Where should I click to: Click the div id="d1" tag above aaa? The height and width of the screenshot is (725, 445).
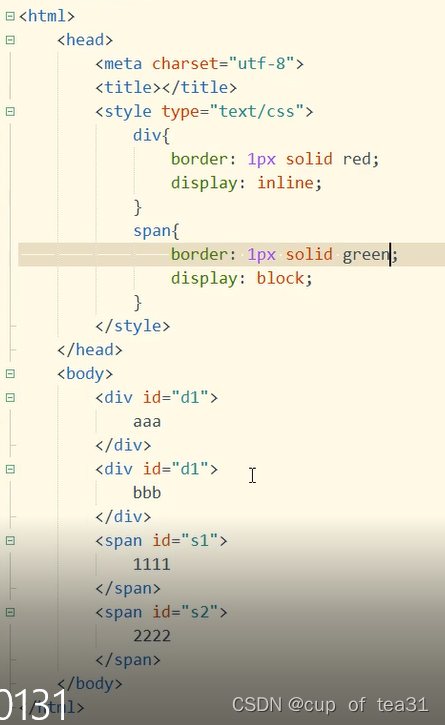[x=156, y=398]
